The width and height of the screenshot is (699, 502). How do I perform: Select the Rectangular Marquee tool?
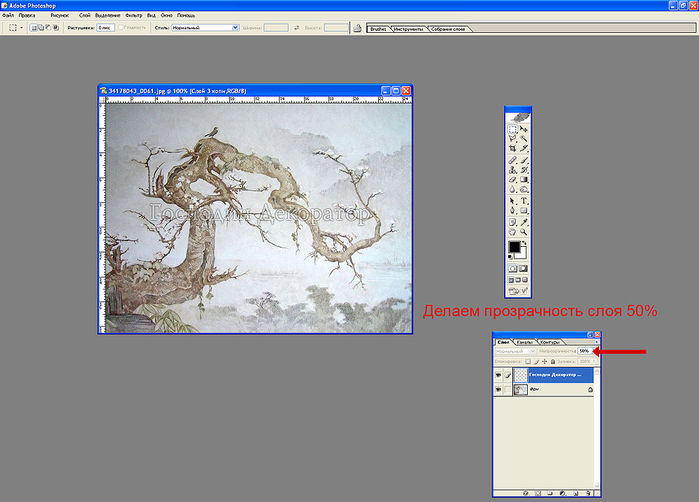coord(512,129)
